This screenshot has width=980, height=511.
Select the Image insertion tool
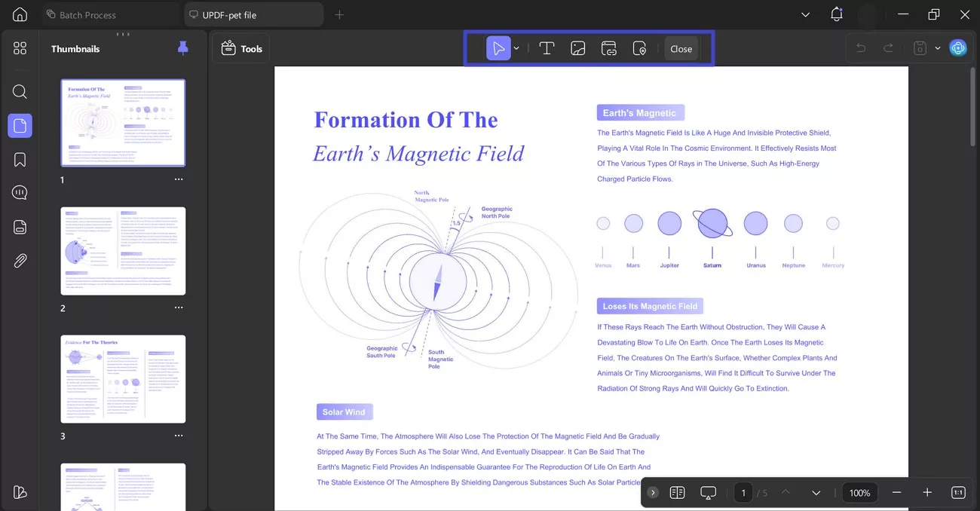point(577,47)
